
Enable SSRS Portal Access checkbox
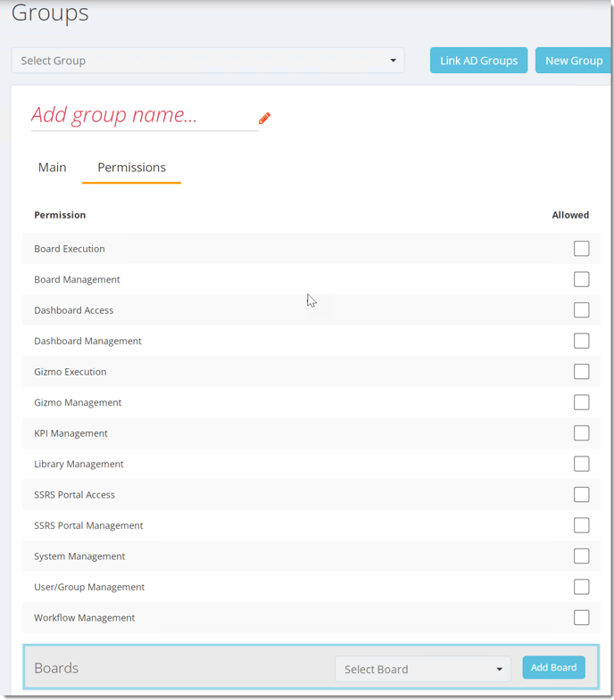point(581,495)
